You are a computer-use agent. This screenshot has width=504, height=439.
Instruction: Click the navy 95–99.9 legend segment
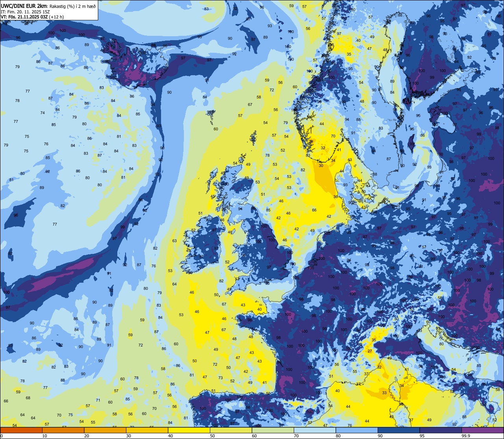pos(441,430)
